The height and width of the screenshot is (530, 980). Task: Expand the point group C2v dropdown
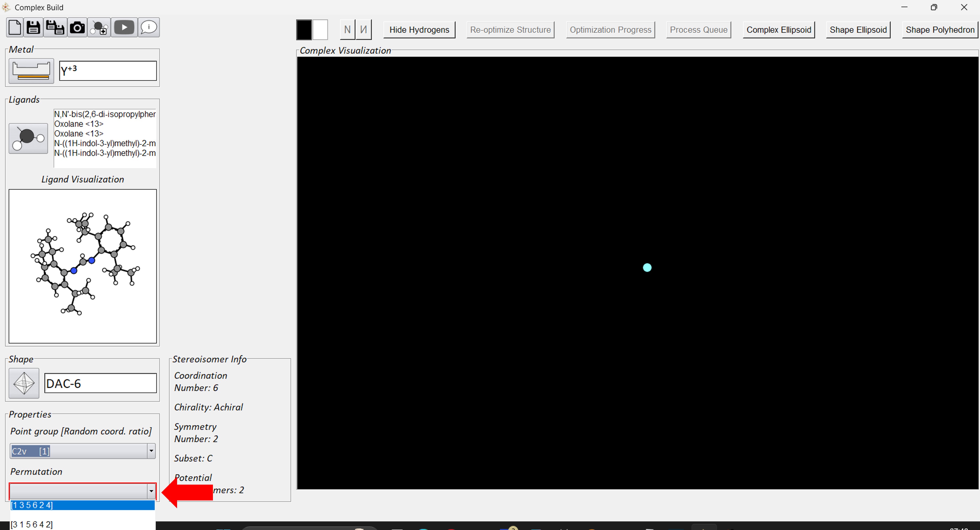(x=151, y=451)
